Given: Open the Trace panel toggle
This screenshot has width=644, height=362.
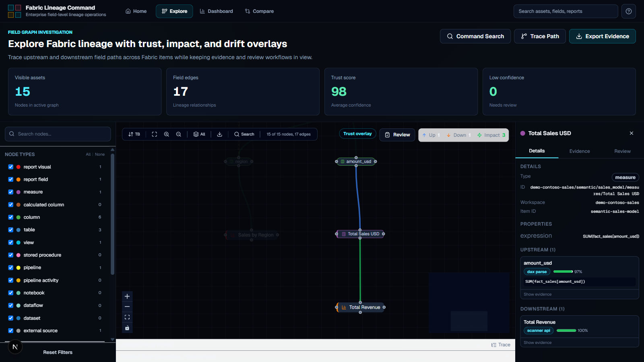Looking at the screenshot, I should 501,345.
